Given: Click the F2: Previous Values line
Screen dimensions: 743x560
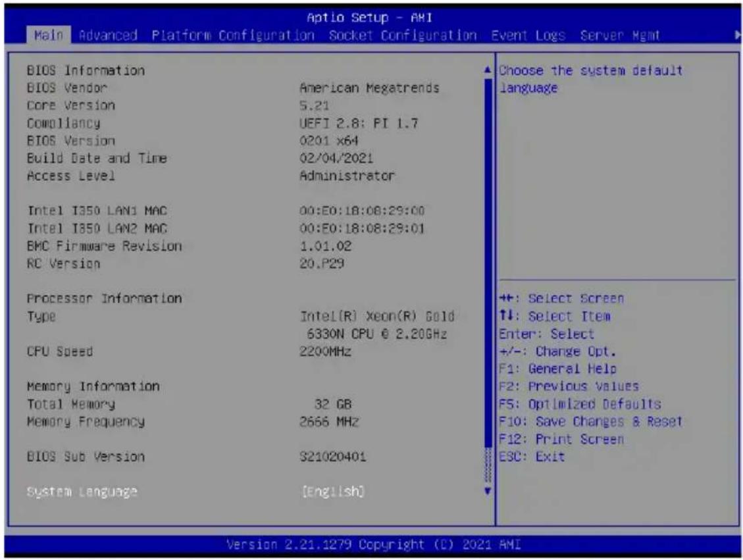Looking at the screenshot, I should 569,386.
